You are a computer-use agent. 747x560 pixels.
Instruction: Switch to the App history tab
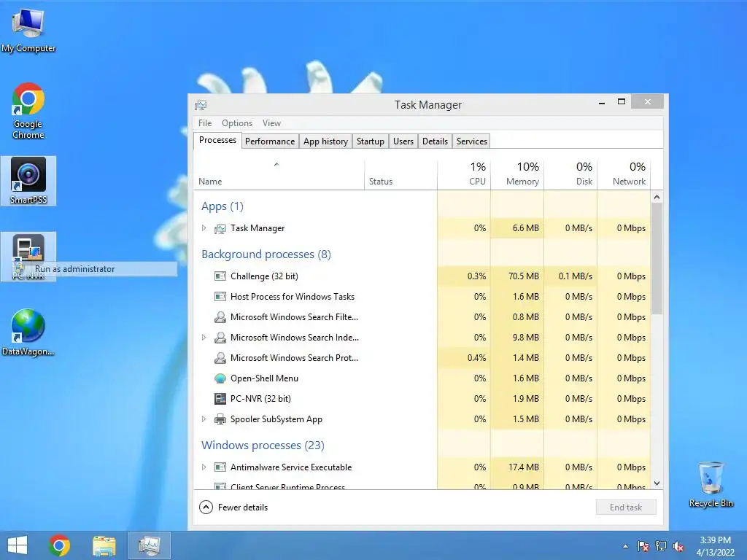[x=326, y=141]
